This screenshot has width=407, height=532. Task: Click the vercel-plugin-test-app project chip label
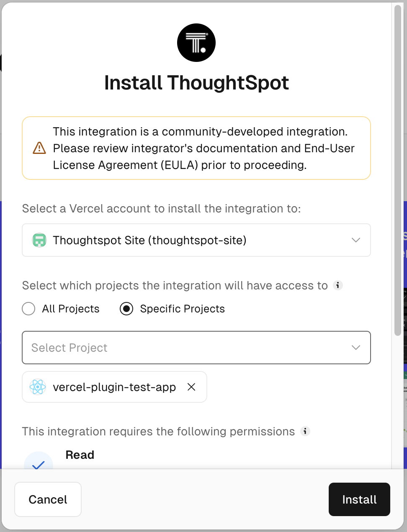pos(114,387)
